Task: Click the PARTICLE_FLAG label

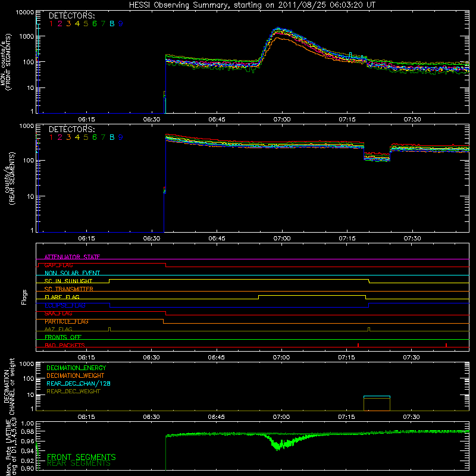Action: 67,321
